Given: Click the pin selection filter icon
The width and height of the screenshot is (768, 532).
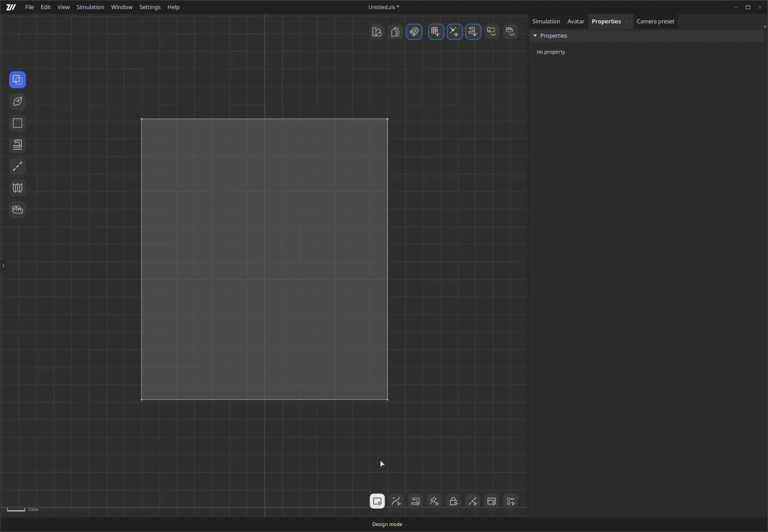Looking at the screenshot, I should pos(434,501).
